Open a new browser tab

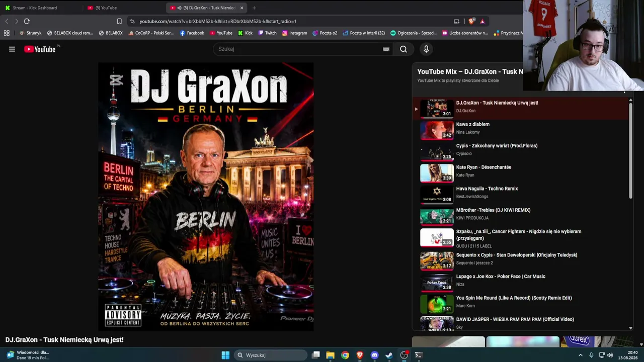(254, 8)
